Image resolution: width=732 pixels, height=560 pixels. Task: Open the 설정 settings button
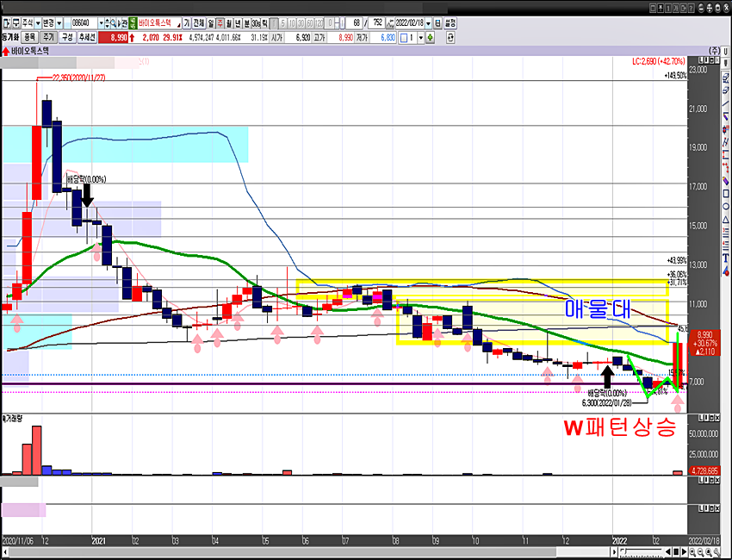coord(450,23)
